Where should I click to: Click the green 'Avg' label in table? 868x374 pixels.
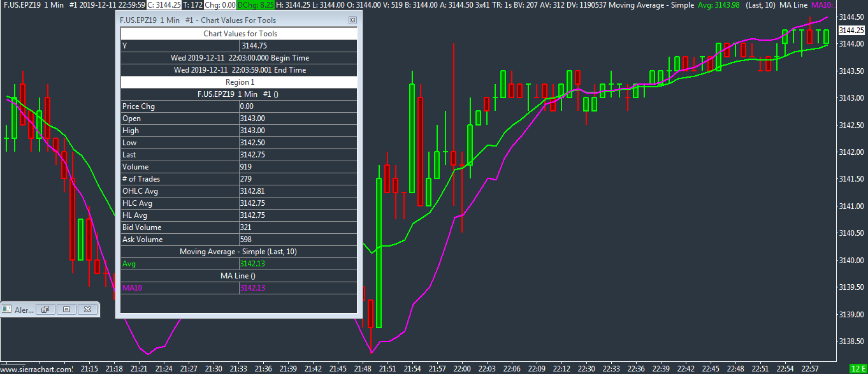click(x=180, y=264)
